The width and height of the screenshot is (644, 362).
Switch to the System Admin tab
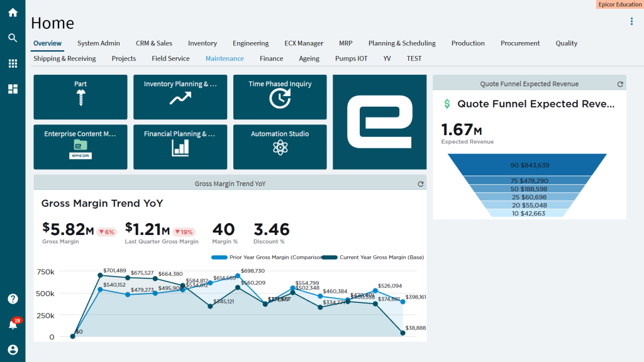tap(99, 43)
